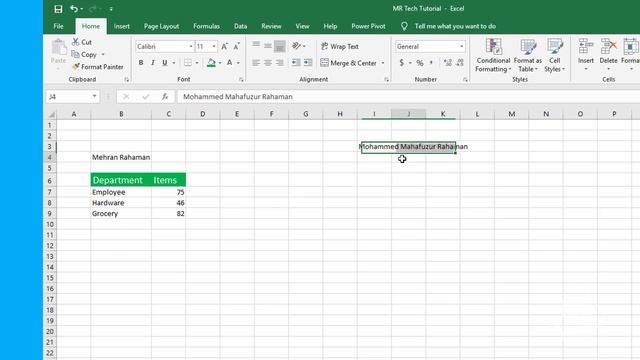Increase decimal places

pyautogui.click(x=448, y=63)
